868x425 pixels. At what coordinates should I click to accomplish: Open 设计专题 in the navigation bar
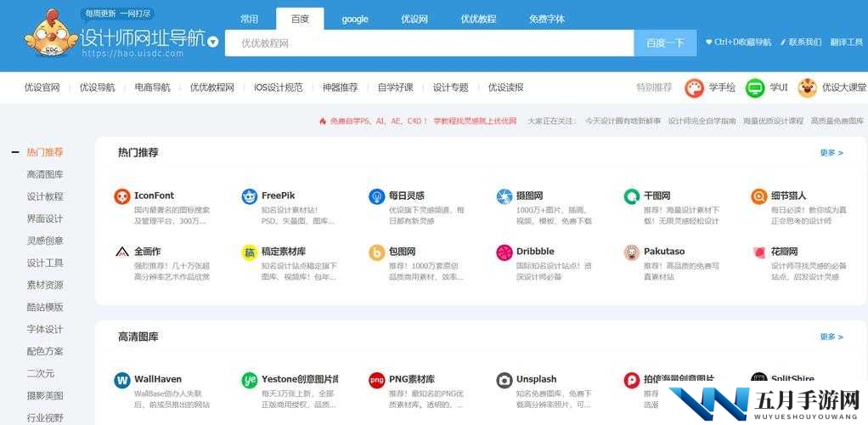(x=451, y=88)
